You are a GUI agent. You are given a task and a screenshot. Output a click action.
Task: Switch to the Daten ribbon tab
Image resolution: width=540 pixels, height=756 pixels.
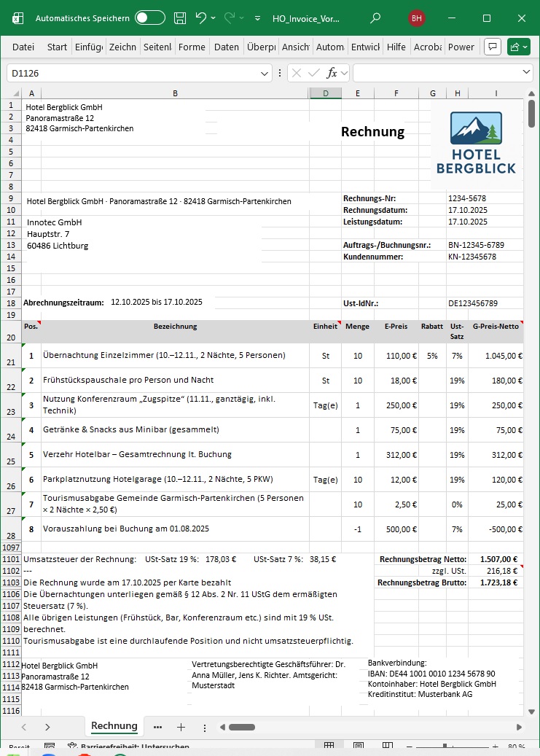(x=226, y=47)
